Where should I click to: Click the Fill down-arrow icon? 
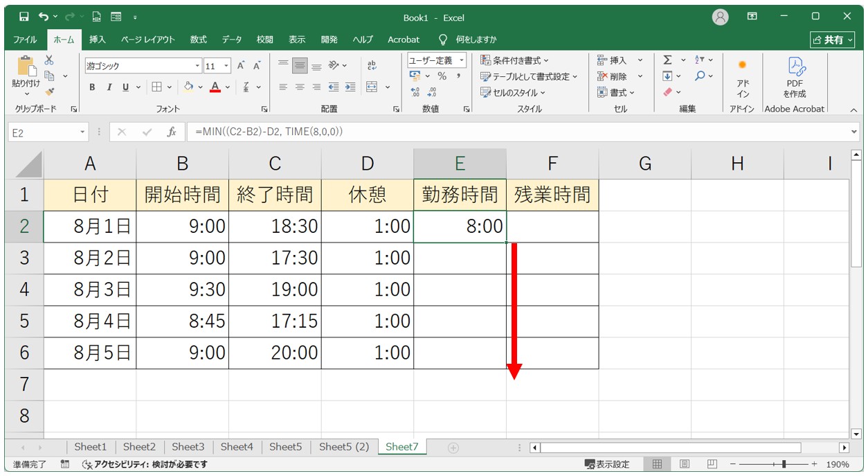pyautogui.click(x=667, y=76)
